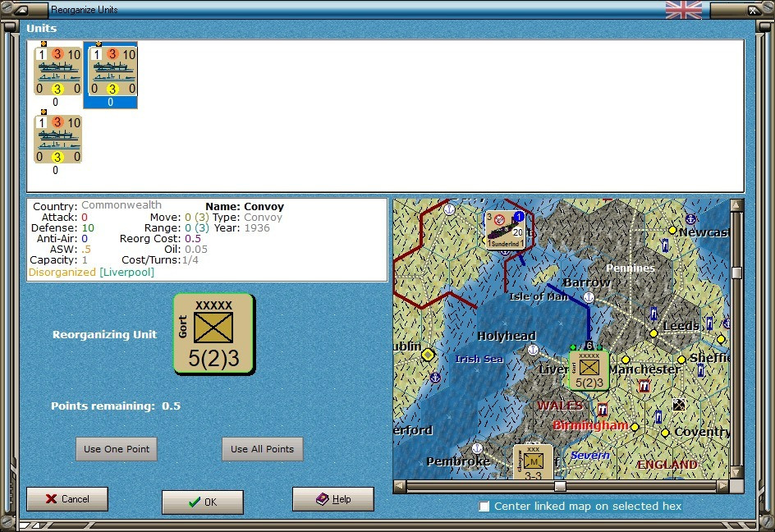Click the United Kingdom flag in title bar

point(684,9)
